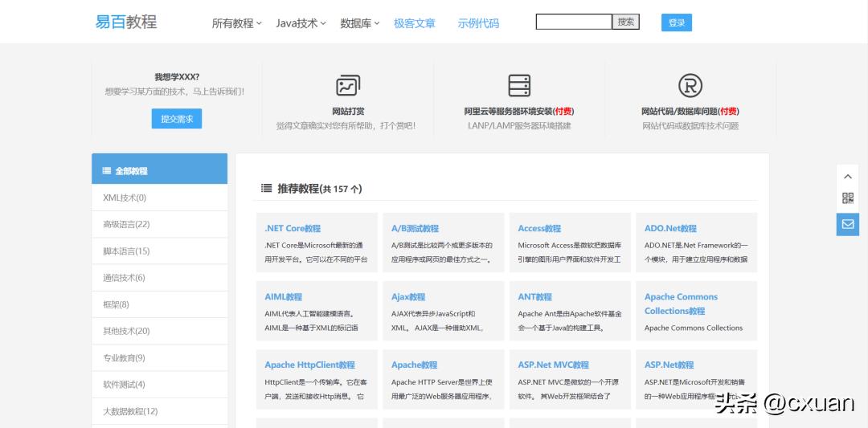Click 阿里云等服务器环境安装(付费) heading

519,111
